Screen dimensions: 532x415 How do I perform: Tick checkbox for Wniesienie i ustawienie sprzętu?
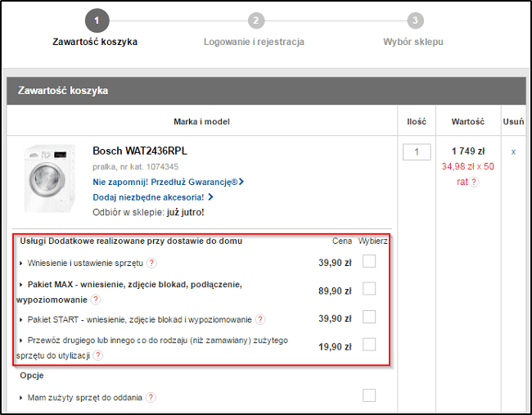pos(369,262)
